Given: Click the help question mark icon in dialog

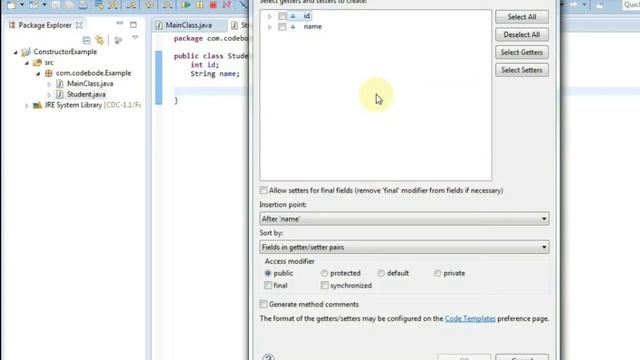Looking at the screenshot, I should pyautogui.click(x=268, y=357).
